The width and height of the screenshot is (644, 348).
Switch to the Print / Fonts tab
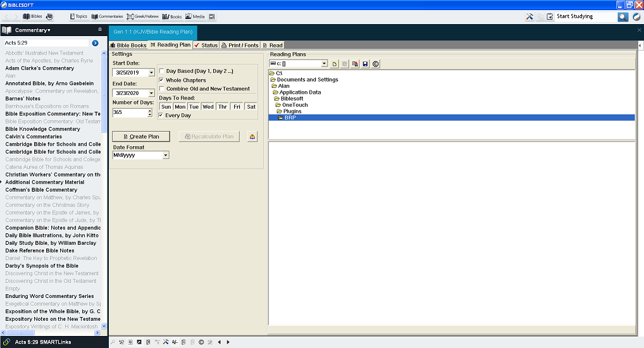coord(240,45)
